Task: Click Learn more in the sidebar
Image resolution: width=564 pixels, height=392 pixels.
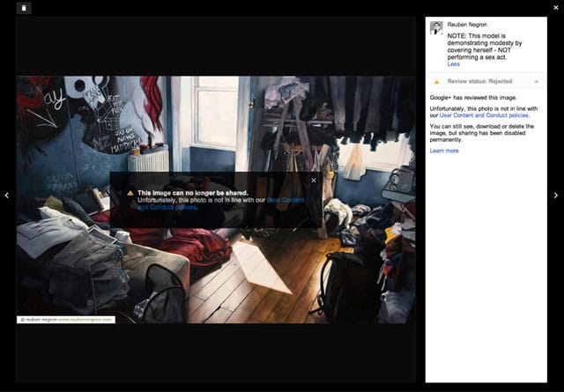Action: [x=444, y=151]
